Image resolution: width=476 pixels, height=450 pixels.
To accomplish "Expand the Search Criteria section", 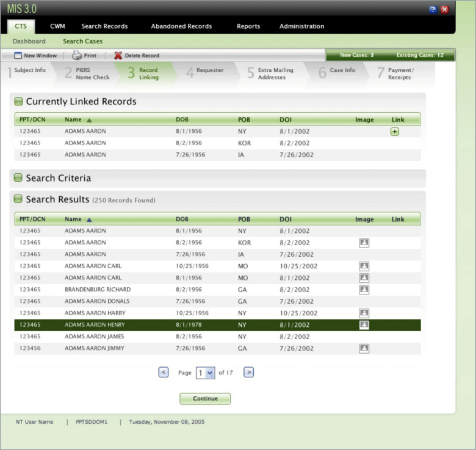I will (18, 178).
